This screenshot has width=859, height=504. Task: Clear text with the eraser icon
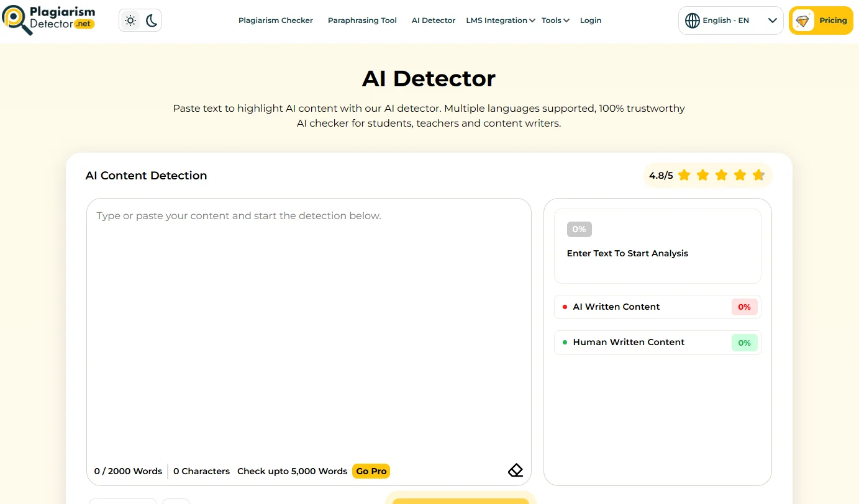(516, 470)
